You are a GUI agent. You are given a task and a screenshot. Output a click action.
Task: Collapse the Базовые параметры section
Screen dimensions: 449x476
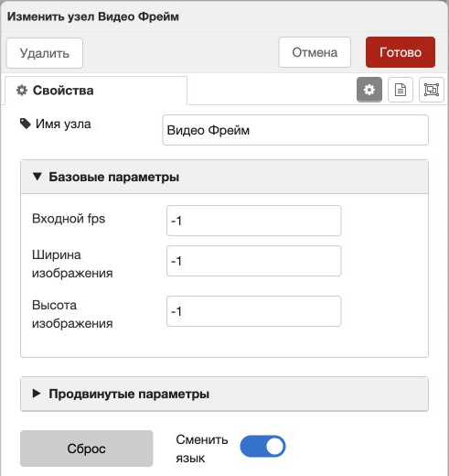224,177
